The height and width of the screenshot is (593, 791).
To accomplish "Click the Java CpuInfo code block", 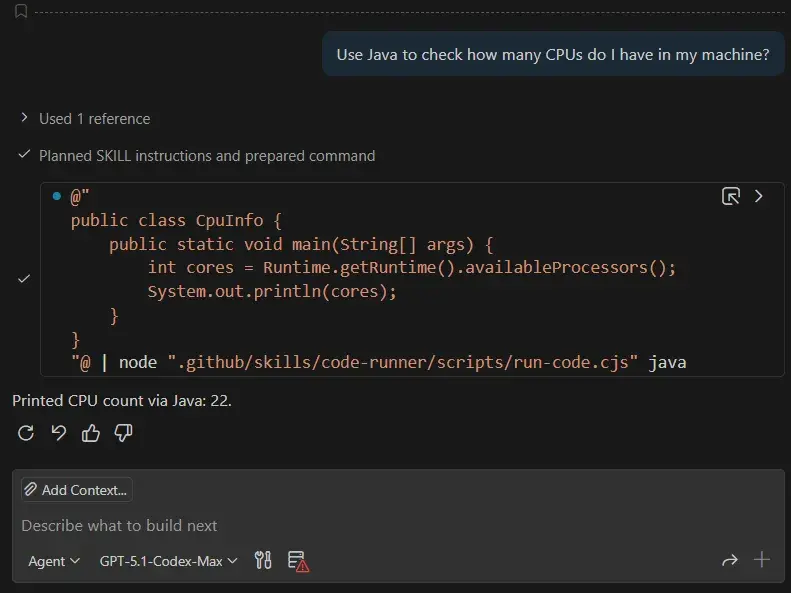I will coord(400,279).
